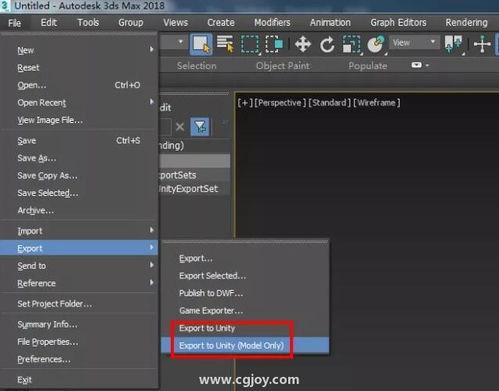Choose the Rectangular Selection Region icon
This screenshot has height=391, width=499.
pos(250,44)
